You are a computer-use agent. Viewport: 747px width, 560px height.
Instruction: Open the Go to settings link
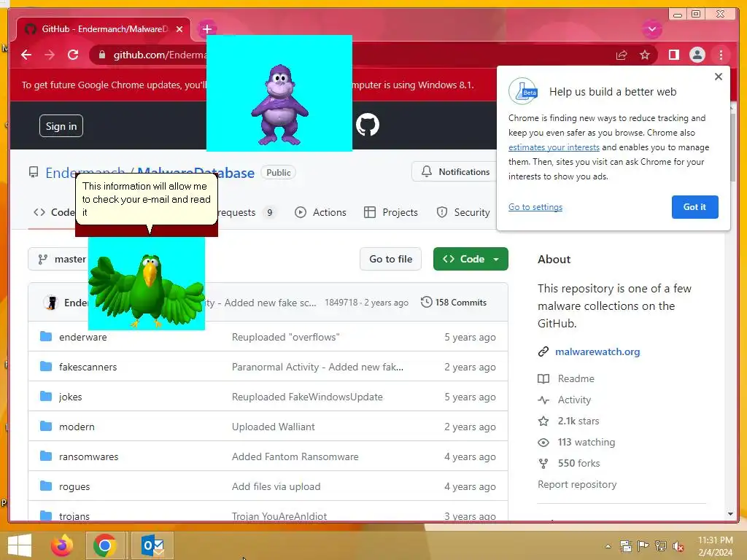pos(535,207)
